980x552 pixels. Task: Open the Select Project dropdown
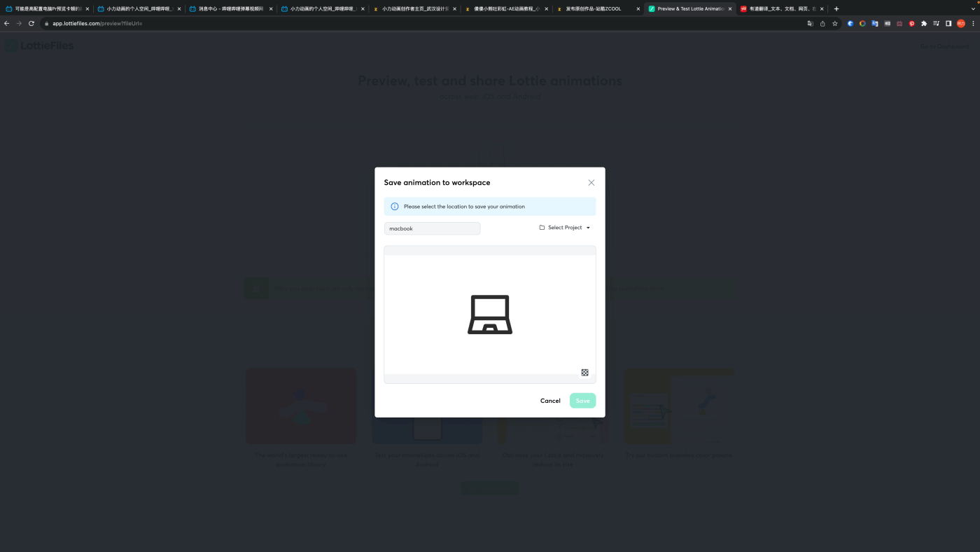(565, 228)
